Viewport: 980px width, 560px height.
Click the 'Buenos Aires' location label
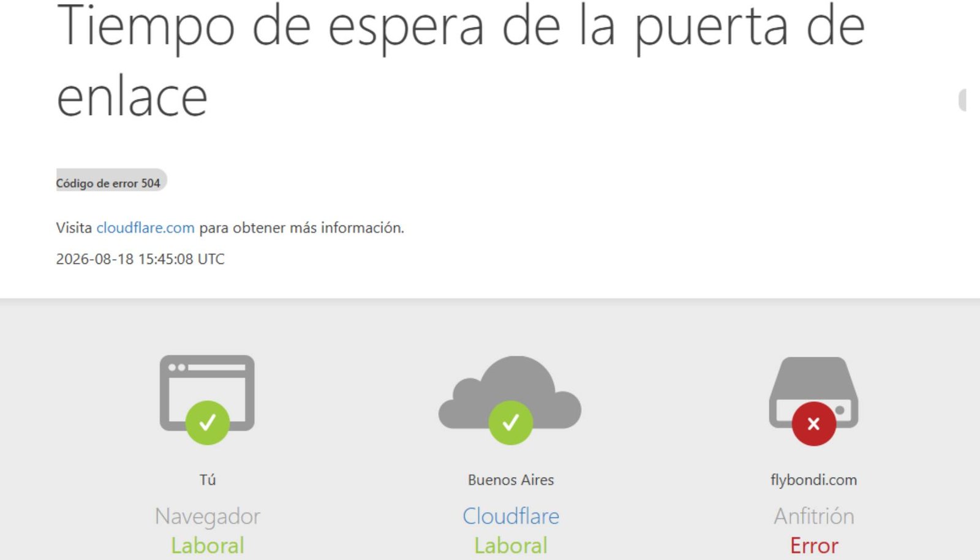tap(511, 480)
